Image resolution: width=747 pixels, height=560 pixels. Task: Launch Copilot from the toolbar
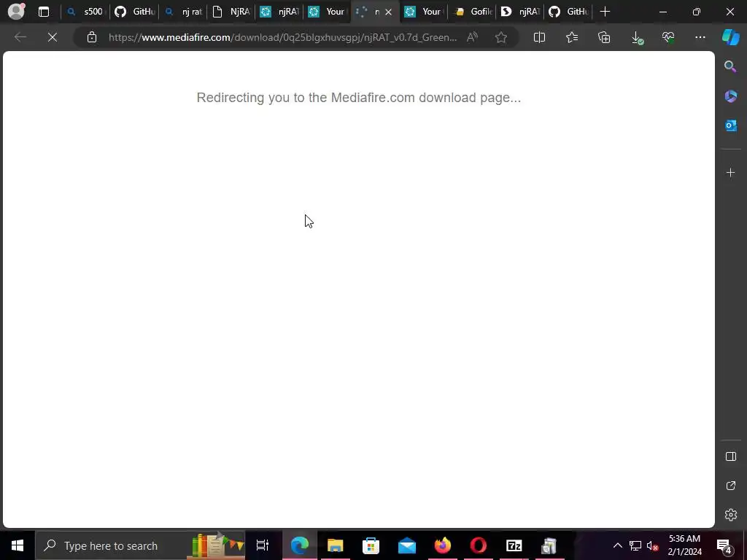tap(731, 37)
